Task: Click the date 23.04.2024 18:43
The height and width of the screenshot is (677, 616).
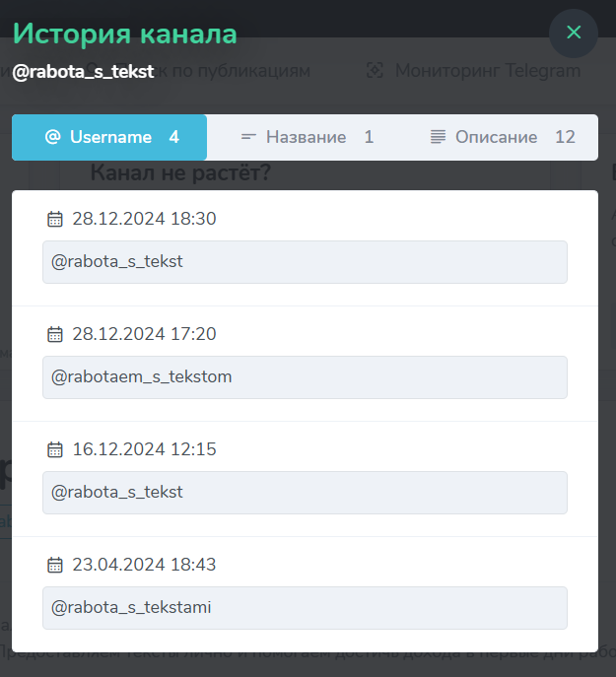Action: point(144,565)
